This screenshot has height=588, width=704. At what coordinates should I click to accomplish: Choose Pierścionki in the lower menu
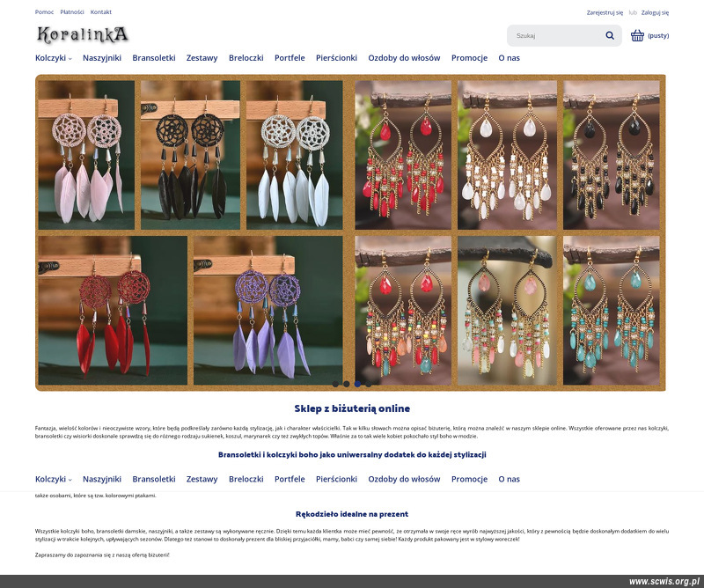(336, 480)
